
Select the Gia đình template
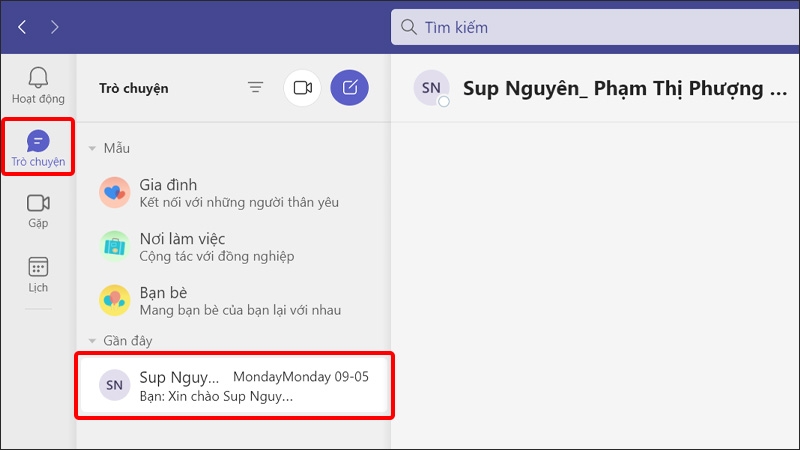pos(234,193)
